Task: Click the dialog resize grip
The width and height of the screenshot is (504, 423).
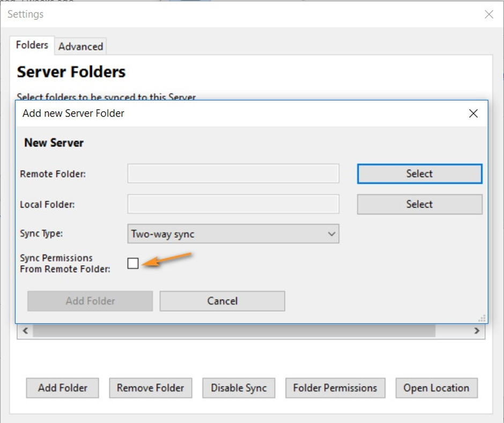Action: (x=482, y=318)
